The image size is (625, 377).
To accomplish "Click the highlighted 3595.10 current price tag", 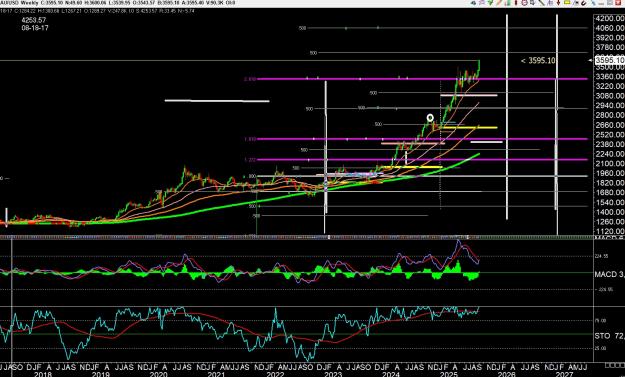I will point(609,61).
